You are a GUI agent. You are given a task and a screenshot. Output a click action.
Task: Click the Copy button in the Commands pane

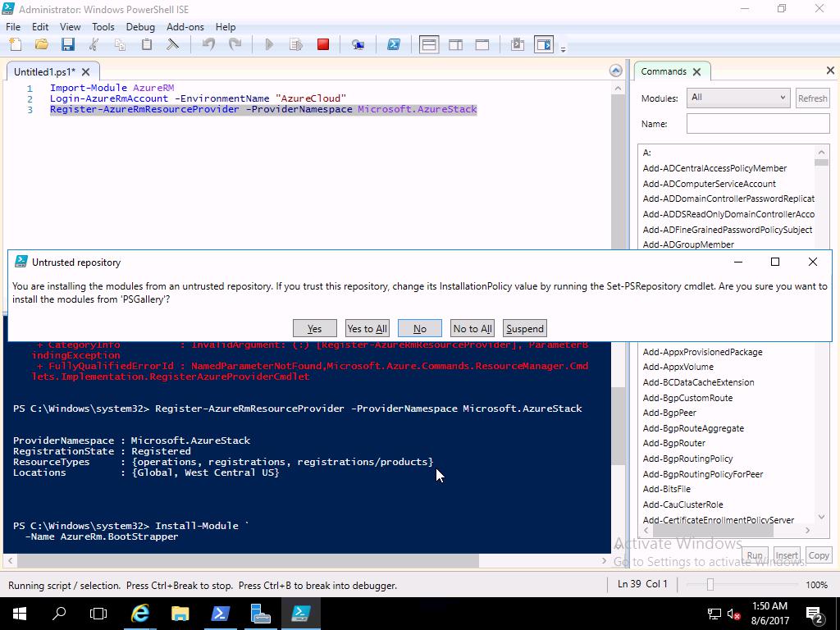click(x=819, y=555)
